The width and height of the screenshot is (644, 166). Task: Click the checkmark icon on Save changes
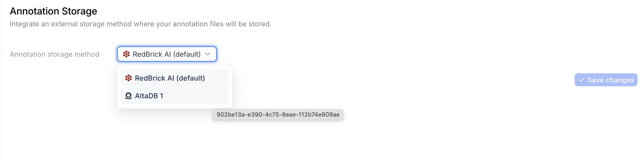pyautogui.click(x=582, y=80)
